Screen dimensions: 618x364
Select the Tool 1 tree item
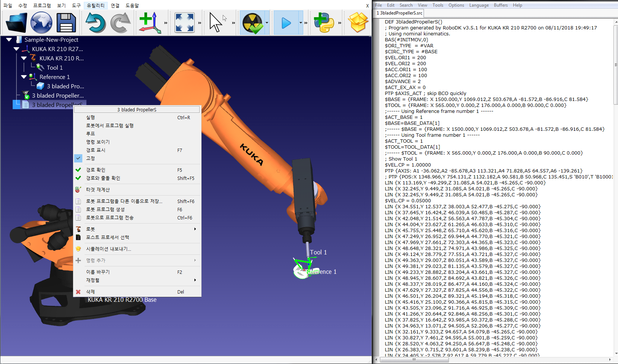click(x=55, y=67)
